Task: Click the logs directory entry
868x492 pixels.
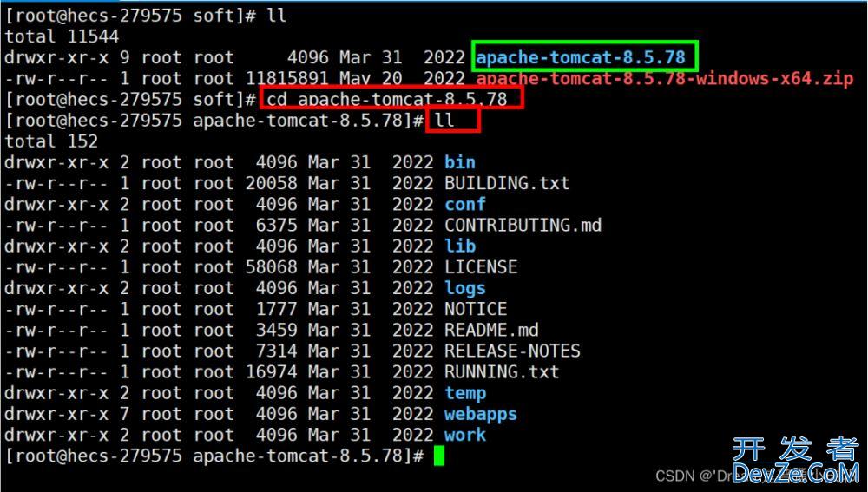Action: tap(465, 288)
